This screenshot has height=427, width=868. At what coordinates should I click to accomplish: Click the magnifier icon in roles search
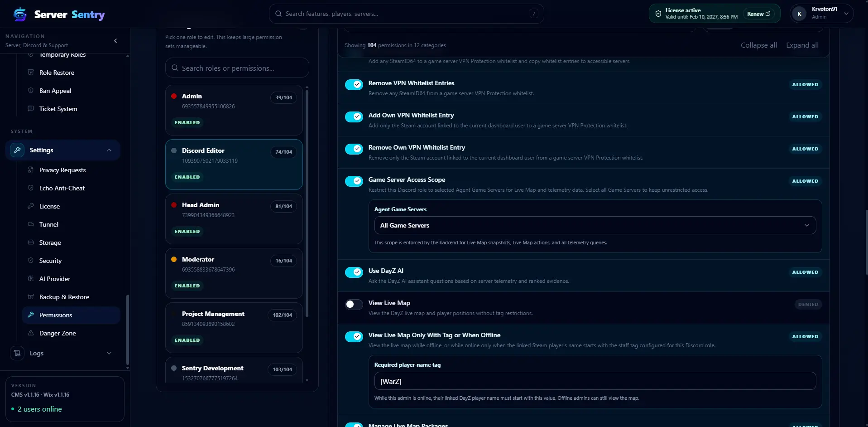pos(175,68)
